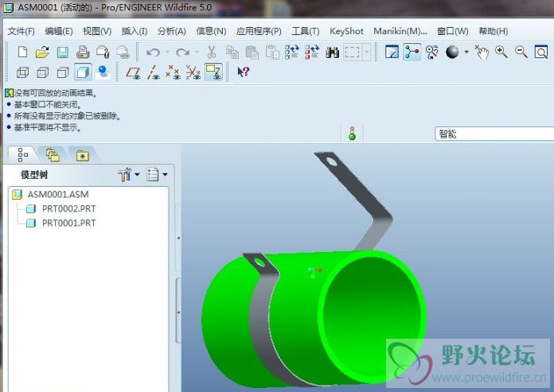Click the Refit to screen icon
Screen dimensions: 554x392
(541, 52)
